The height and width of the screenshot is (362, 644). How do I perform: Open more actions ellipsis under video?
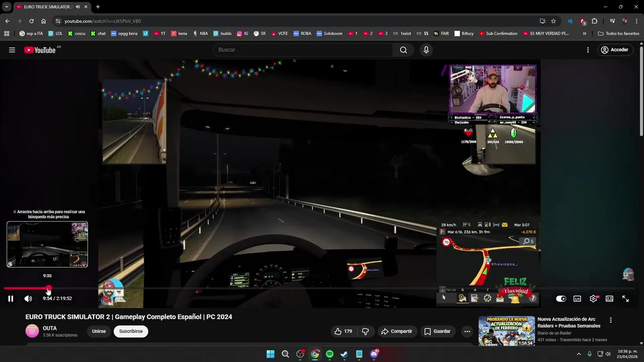click(467, 331)
